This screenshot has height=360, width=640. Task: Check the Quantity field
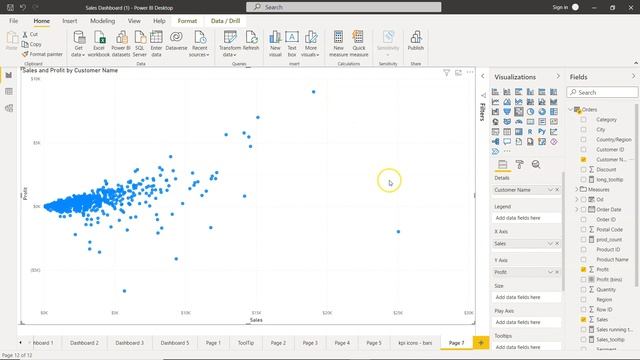[x=583, y=289]
